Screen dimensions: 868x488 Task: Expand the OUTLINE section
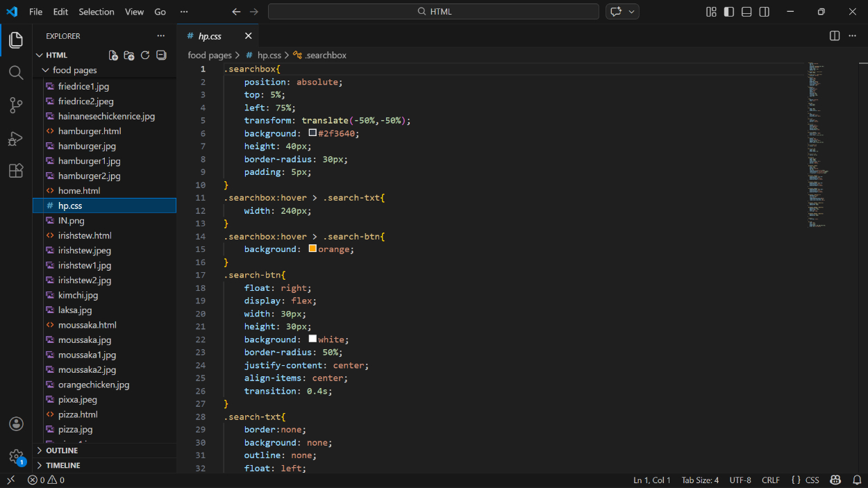point(62,451)
